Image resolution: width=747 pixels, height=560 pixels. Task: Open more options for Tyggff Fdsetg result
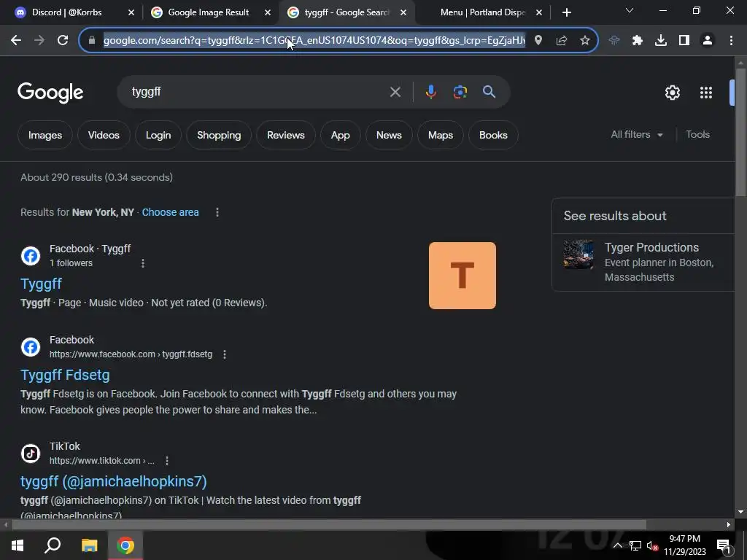pyautogui.click(x=225, y=354)
